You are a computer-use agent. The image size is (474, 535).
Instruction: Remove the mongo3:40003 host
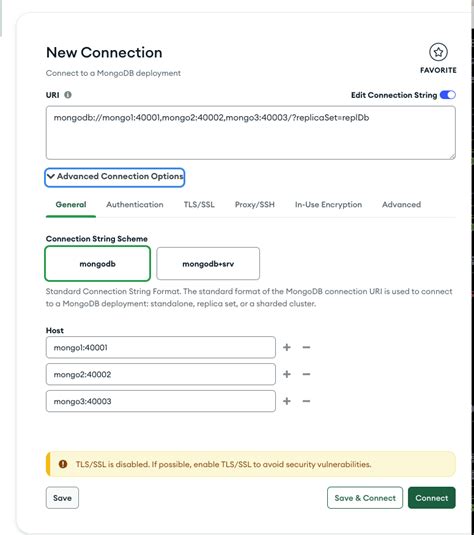[306, 401]
